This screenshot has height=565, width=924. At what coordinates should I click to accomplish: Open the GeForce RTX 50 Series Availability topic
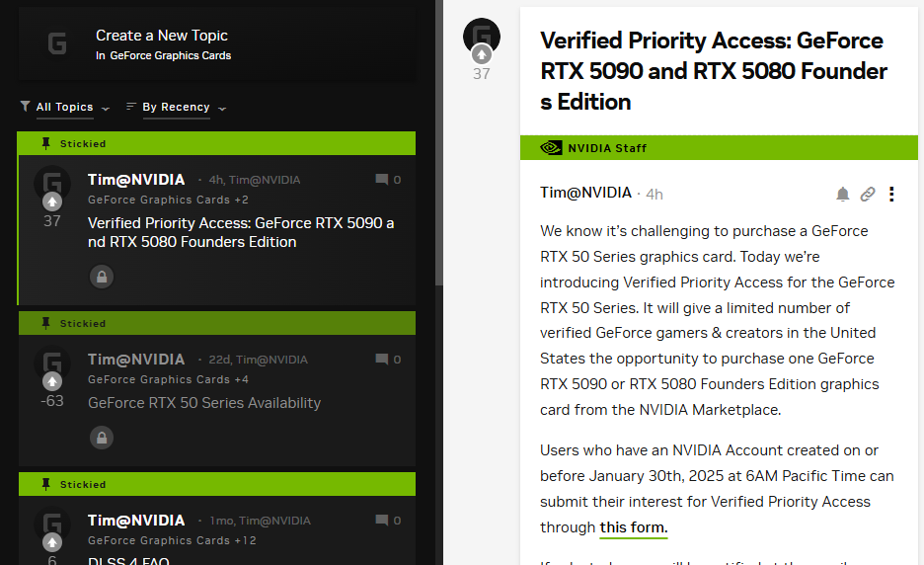(204, 403)
